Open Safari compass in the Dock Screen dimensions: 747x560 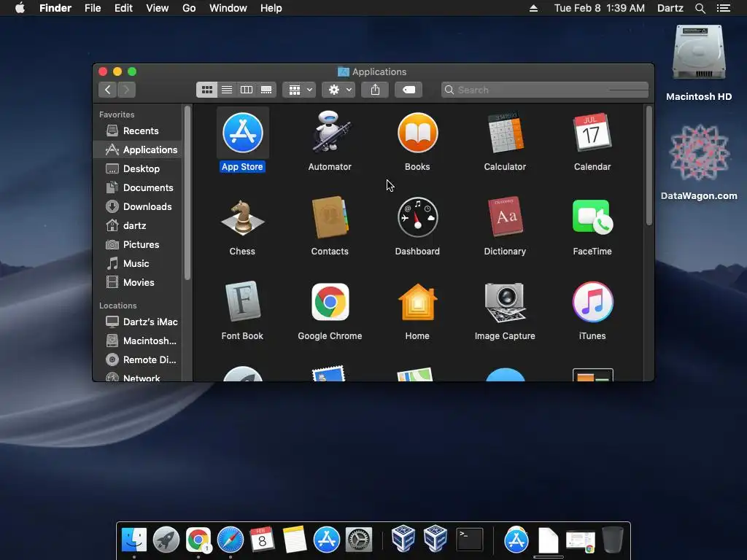point(230,540)
